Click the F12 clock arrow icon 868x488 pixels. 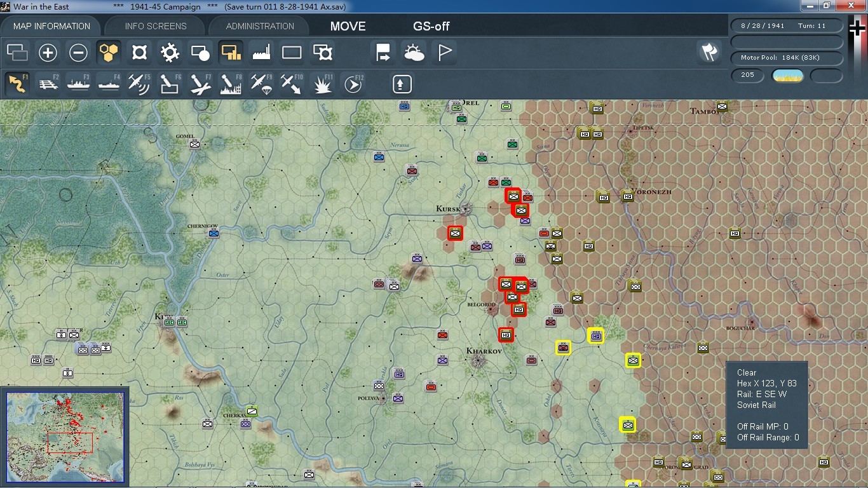[353, 84]
